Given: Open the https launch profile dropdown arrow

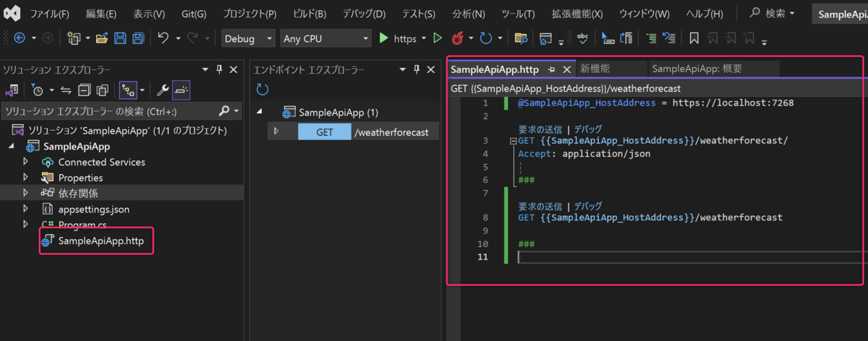Looking at the screenshot, I should point(423,39).
